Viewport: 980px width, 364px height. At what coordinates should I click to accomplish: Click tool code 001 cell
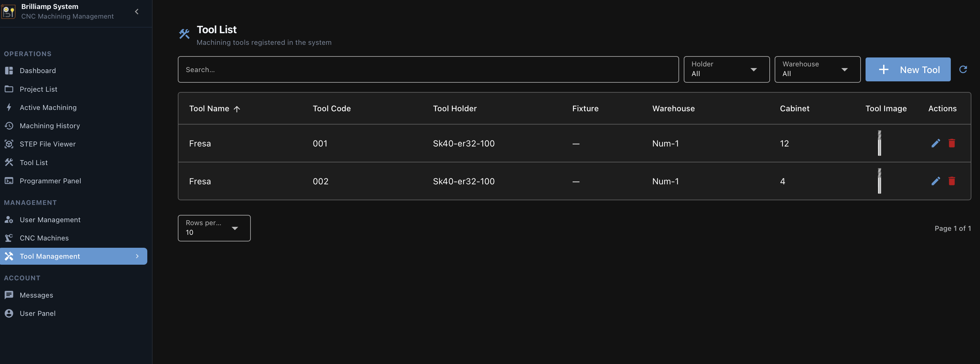320,143
